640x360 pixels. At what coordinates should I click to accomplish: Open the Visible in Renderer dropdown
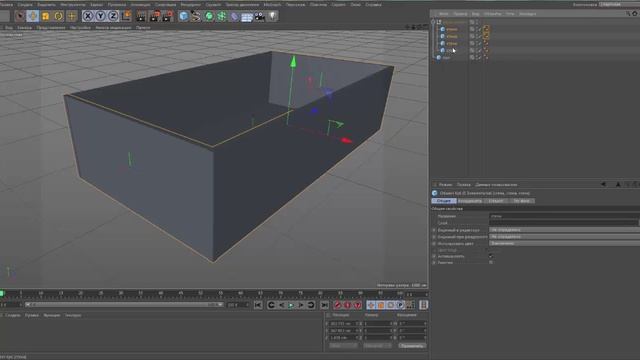coord(564,237)
